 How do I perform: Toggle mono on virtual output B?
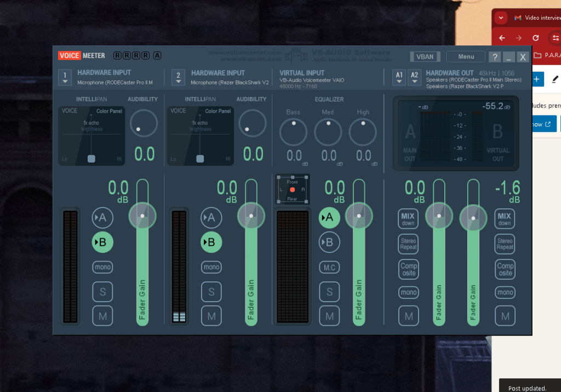(505, 292)
